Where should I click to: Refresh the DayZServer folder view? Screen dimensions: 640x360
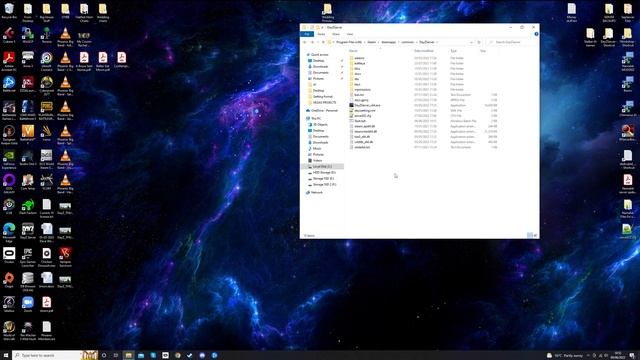479,42
